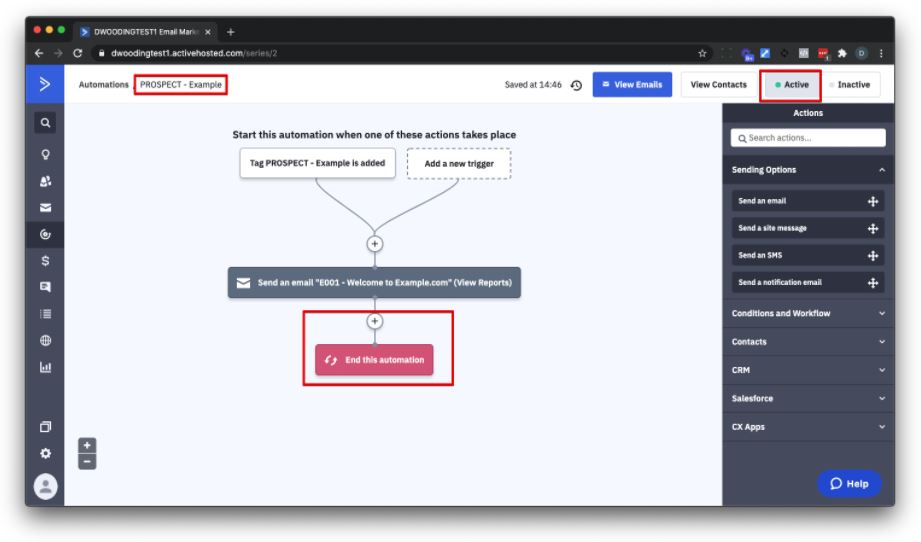Expand the Salesforce actions section

808,398
